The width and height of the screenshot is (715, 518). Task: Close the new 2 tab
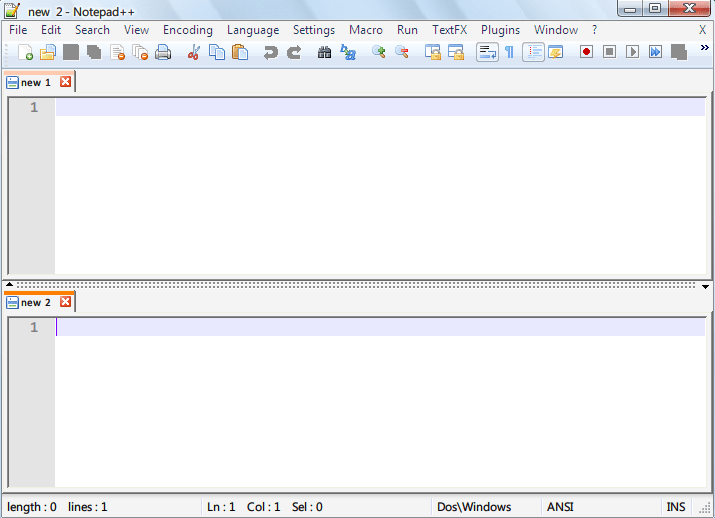pos(66,302)
